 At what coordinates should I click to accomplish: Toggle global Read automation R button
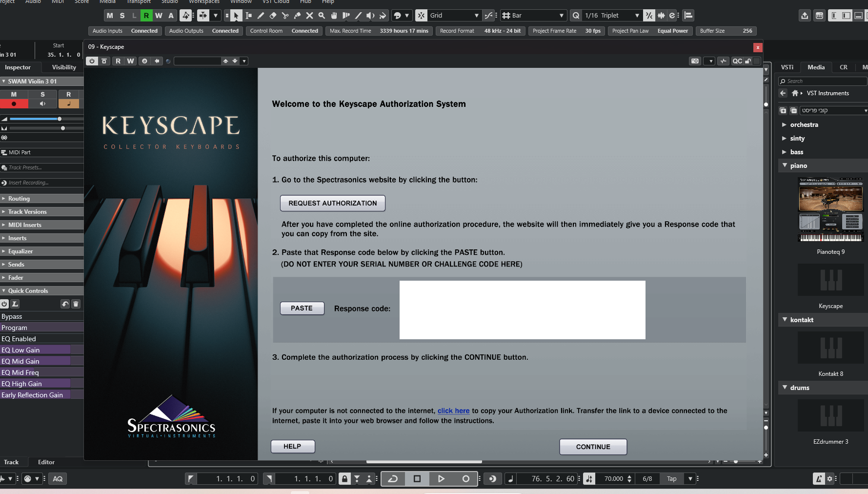146,16
